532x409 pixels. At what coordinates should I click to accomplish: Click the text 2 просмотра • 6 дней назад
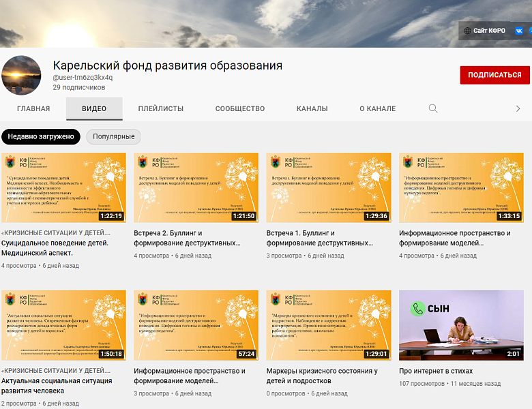[x=40, y=404]
